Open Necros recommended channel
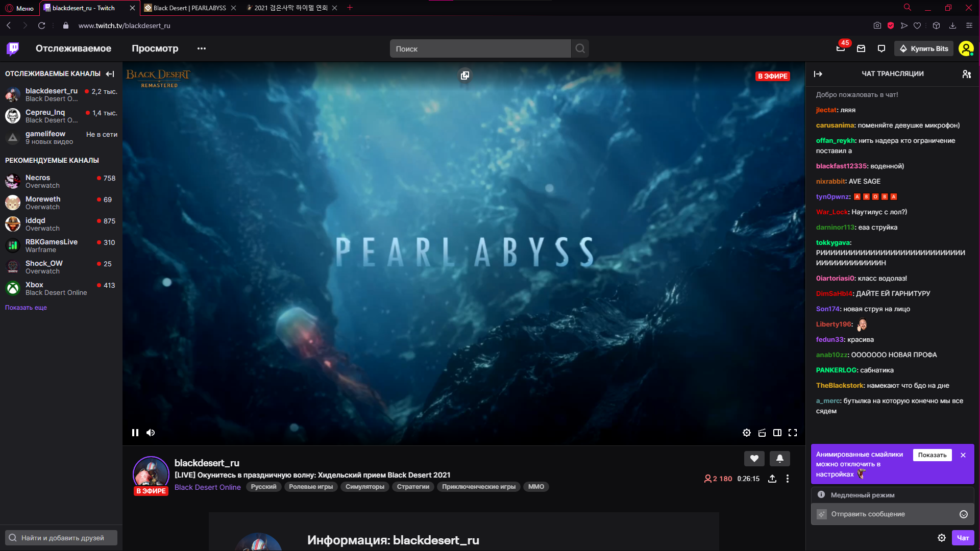The width and height of the screenshot is (980, 551). point(61,182)
